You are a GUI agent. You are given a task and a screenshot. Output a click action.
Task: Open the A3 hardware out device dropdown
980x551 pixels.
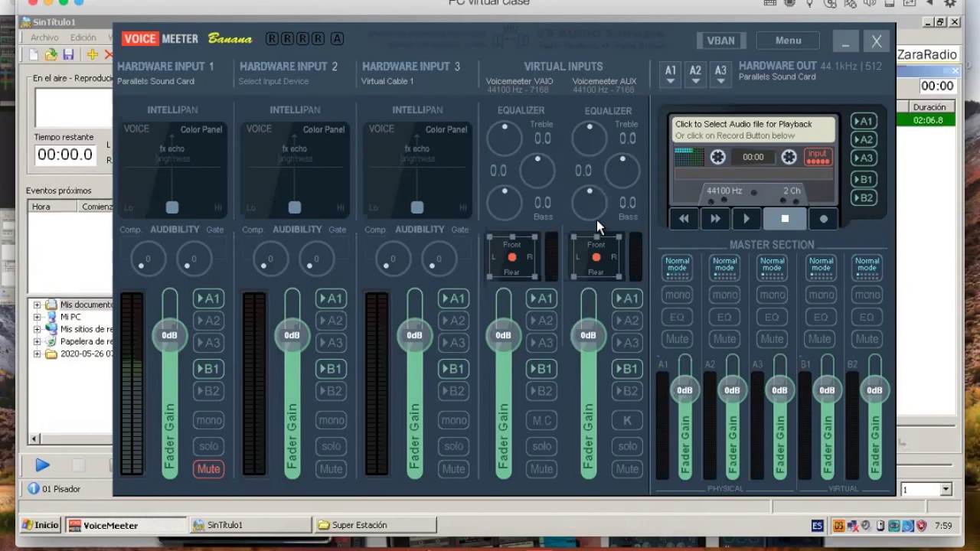720,74
